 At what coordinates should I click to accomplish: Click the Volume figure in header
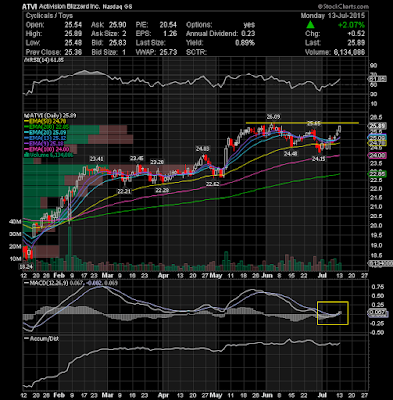(x=349, y=52)
